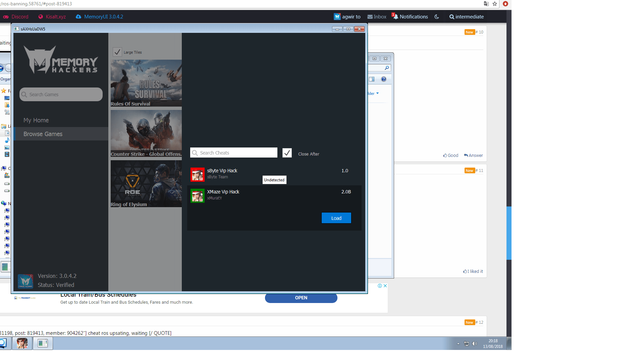Click the Version: 3.0.4.2 text
The width and height of the screenshot is (644, 362).
(x=57, y=276)
